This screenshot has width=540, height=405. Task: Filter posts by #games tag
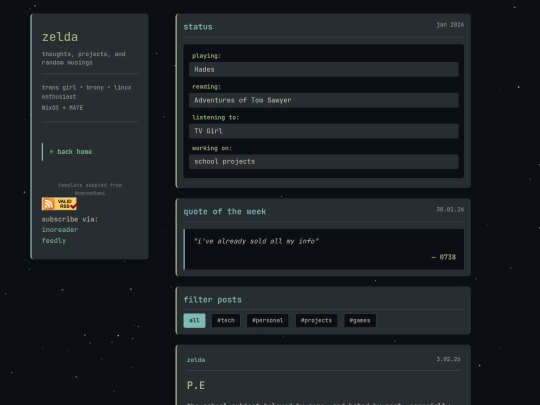(360, 321)
